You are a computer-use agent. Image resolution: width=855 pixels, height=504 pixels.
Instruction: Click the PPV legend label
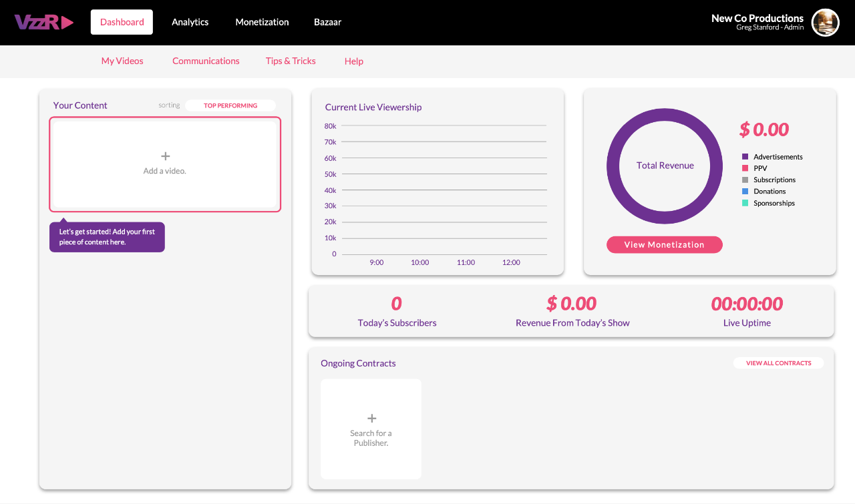pos(760,168)
